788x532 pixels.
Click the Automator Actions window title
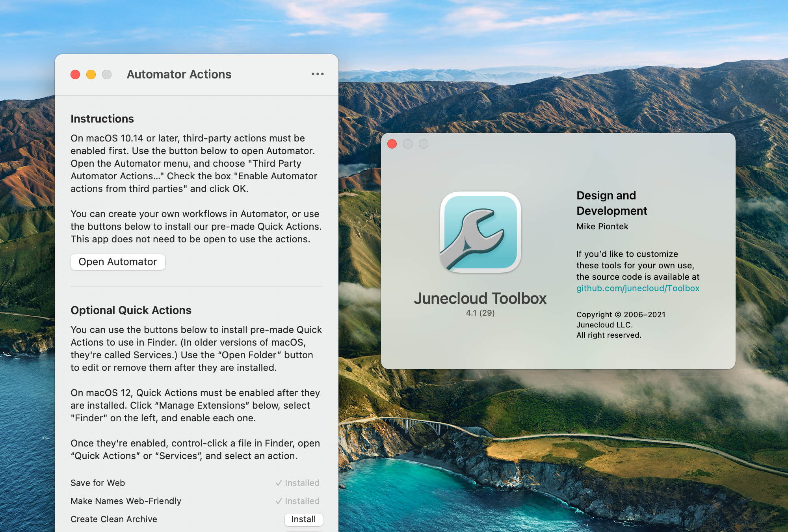coord(179,74)
